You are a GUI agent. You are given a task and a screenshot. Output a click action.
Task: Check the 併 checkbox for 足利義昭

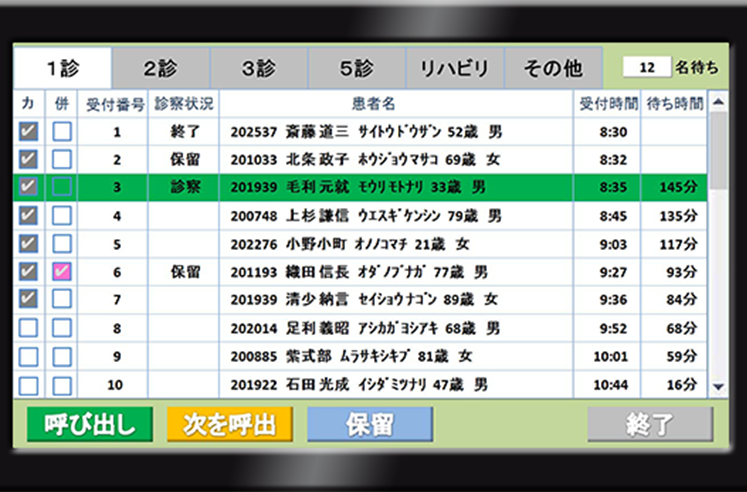coord(62,328)
